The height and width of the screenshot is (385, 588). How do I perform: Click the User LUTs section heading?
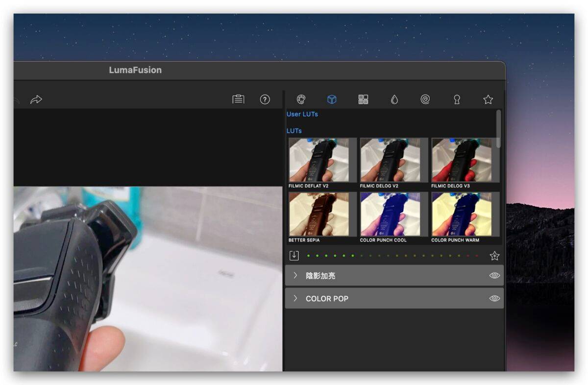[302, 114]
